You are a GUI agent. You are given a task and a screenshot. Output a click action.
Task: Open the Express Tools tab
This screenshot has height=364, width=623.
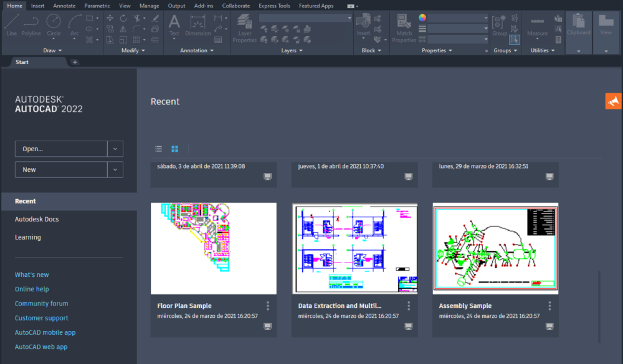click(x=274, y=6)
